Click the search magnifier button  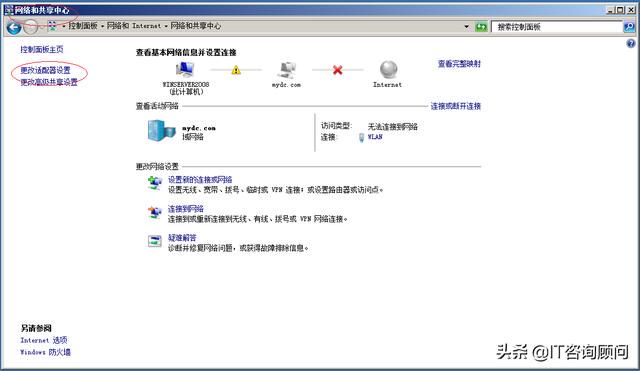[629, 27]
